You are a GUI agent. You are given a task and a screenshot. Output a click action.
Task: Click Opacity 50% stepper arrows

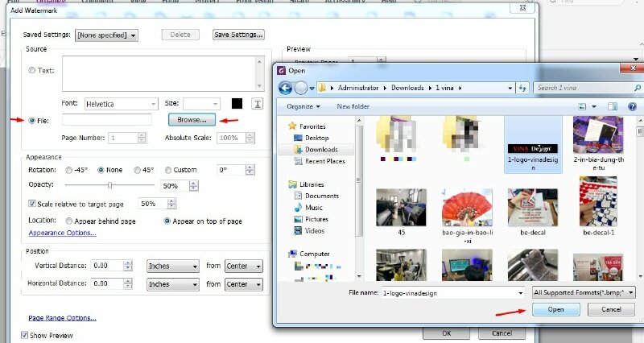click(x=194, y=186)
